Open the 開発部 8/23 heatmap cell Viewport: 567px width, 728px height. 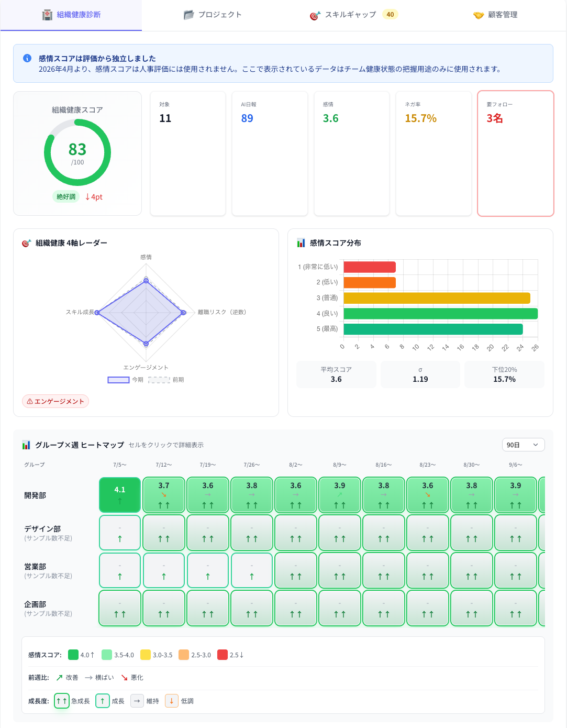point(428,495)
